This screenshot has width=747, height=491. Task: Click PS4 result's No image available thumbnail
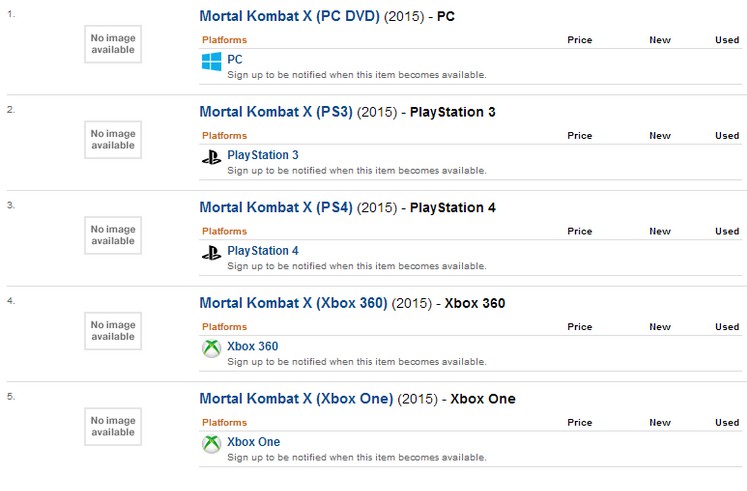[113, 235]
